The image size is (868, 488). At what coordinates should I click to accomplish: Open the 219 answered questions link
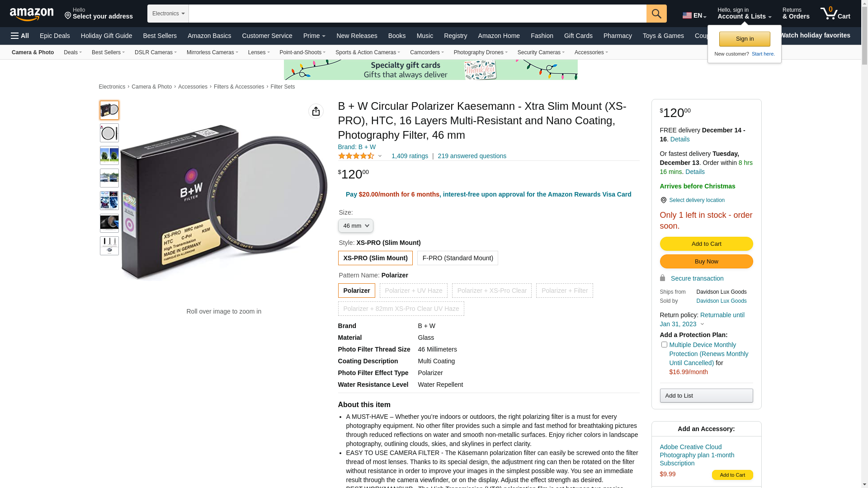click(x=472, y=156)
